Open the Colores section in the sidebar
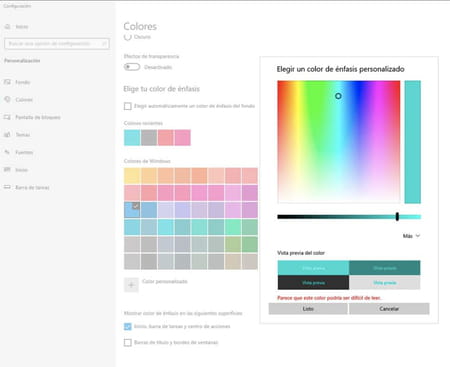The width and height of the screenshot is (450, 367). tap(24, 100)
